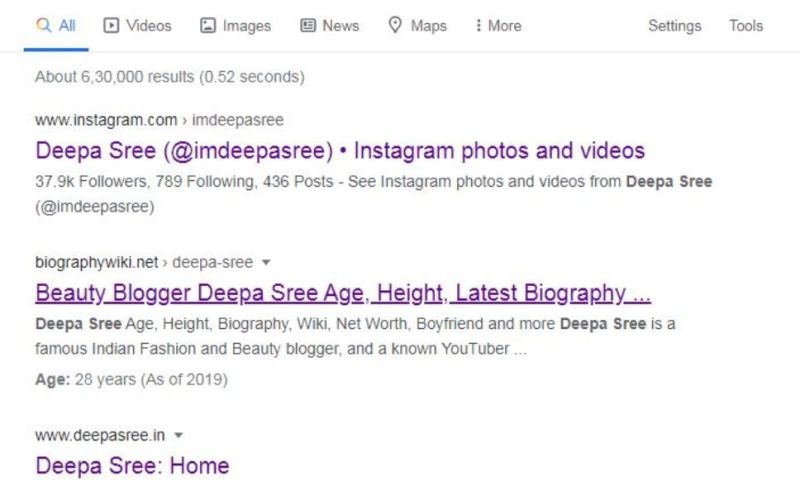
Task: Click the play icon beside Videos
Action: coord(111,26)
